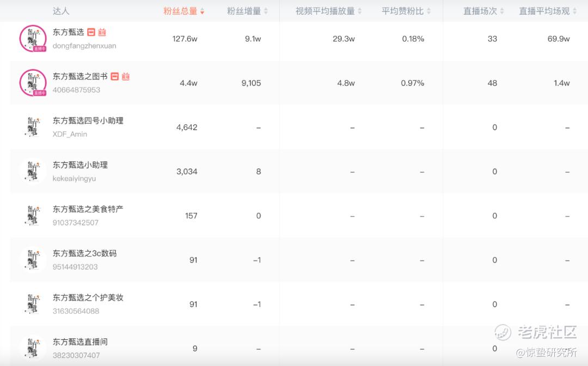
Task: Click the 0.18% like ratio value
Action: click(x=413, y=39)
